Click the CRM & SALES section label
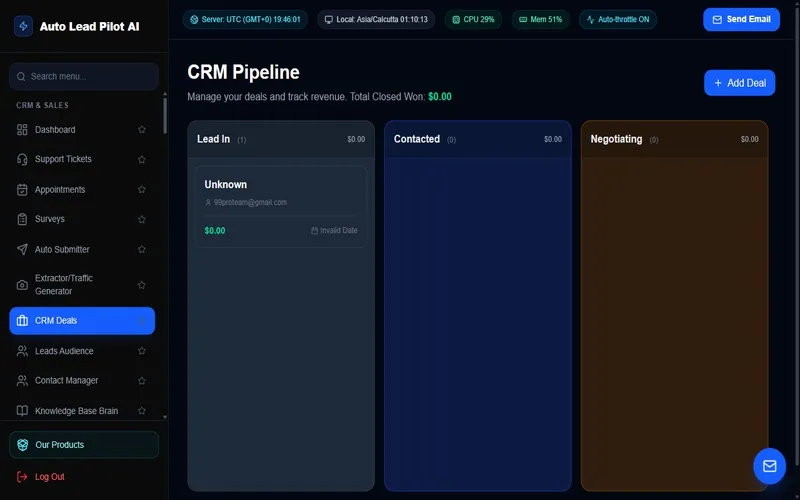Image resolution: width=800 pixels, height=500 pixels. (42, 106)
